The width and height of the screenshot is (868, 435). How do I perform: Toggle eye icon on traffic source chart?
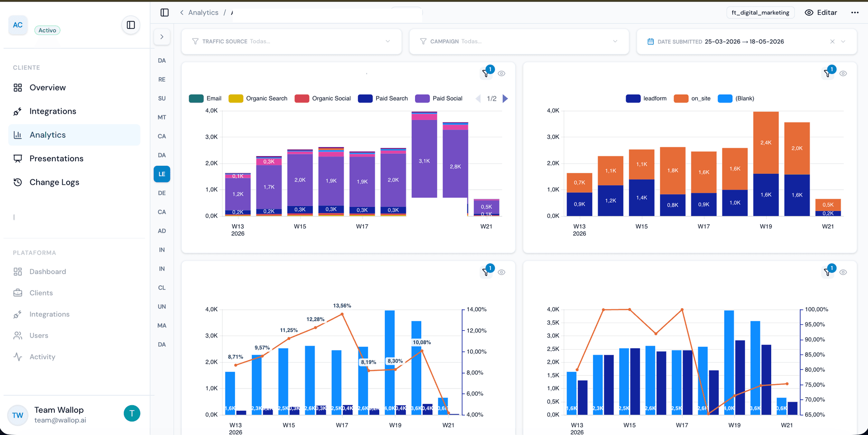(x=502, y=74)
